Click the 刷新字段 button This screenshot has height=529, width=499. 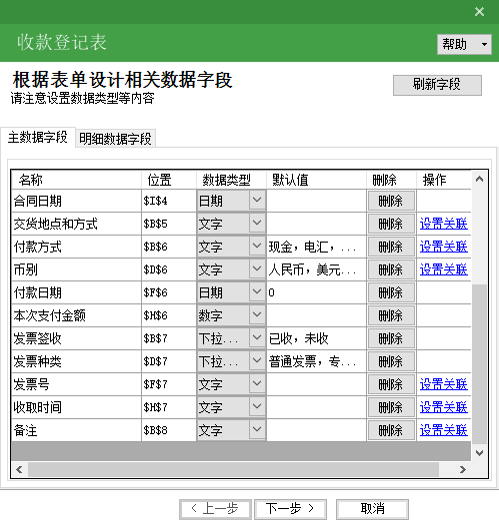coord(437,85)
